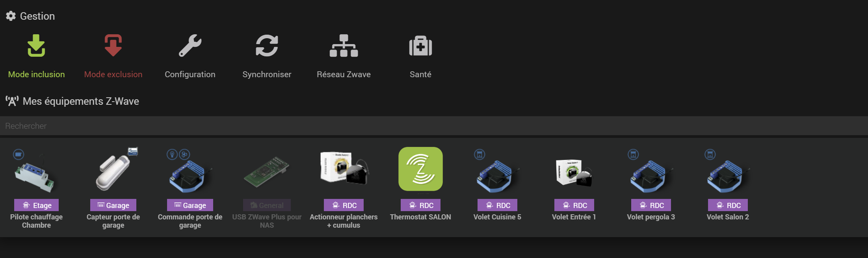Open the Thermostat SALON green Z-Wave logo
This screenshot has width=868, height=258.
420,169
